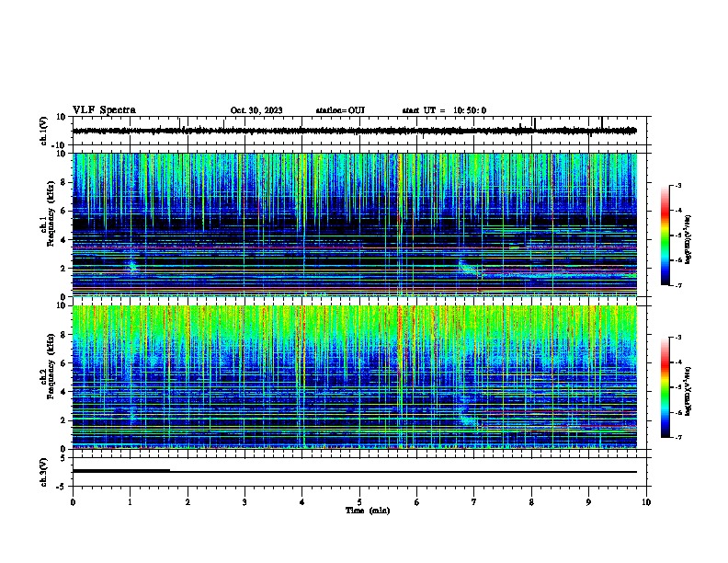Screen dimensions: 728x563
Task: Click time-axis tick label "5" at the bottom
Action: coord(359,502)
